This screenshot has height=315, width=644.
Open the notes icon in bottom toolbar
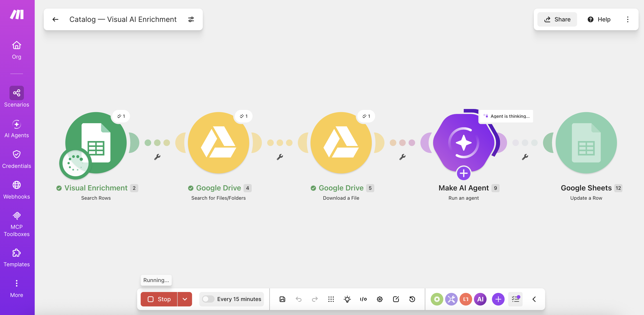coord(396,299)
